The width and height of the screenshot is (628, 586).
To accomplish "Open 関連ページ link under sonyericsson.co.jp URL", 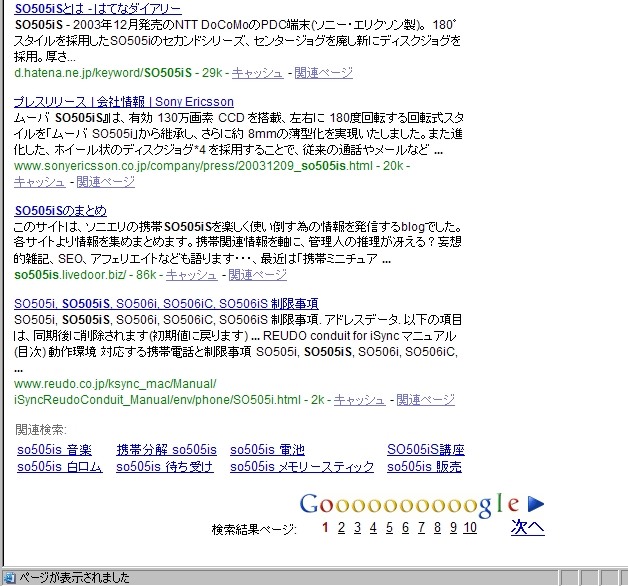I will [106, 182].
